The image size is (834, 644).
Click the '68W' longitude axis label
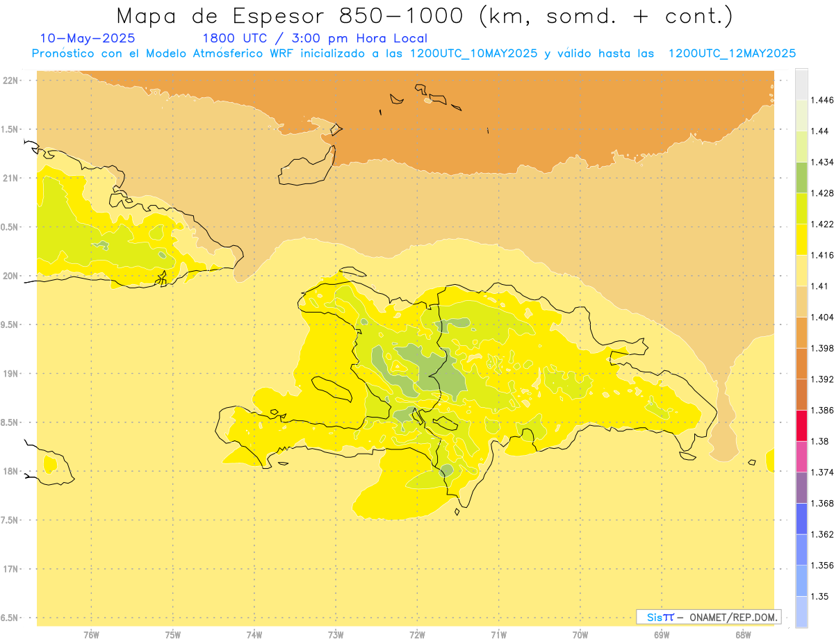click(743, 635)
